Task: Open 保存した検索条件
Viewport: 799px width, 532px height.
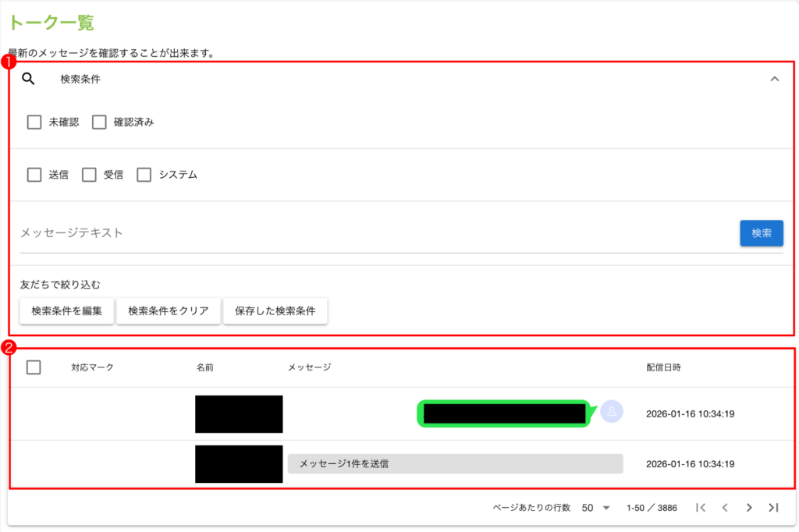Action: [275, 310]
